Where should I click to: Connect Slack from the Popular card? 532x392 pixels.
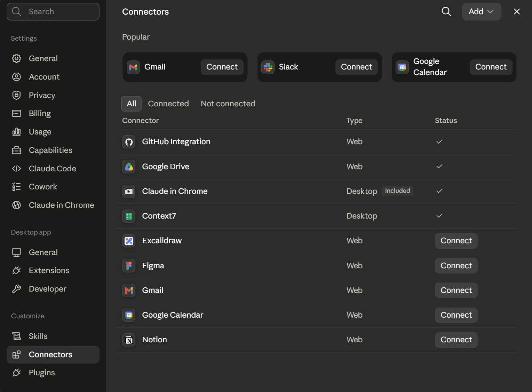click(x=356, y=67)
